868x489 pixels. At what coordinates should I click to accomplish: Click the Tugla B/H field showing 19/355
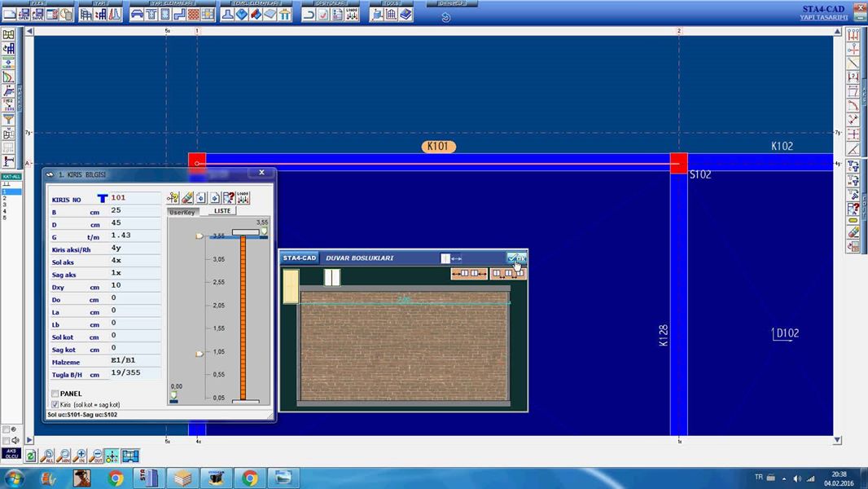click(x=136, y=373)
